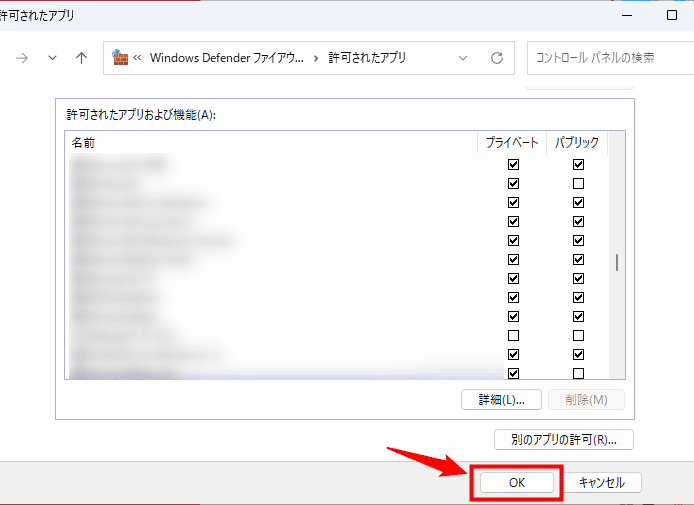Screen dimensions: 694x505
Task: Toggle the third row's プライベート checkbox
Action: pos(513,202)
